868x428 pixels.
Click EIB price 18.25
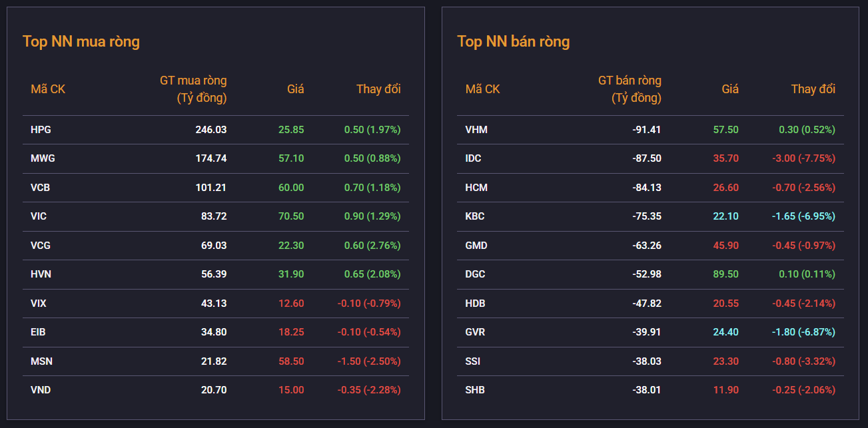291,332
